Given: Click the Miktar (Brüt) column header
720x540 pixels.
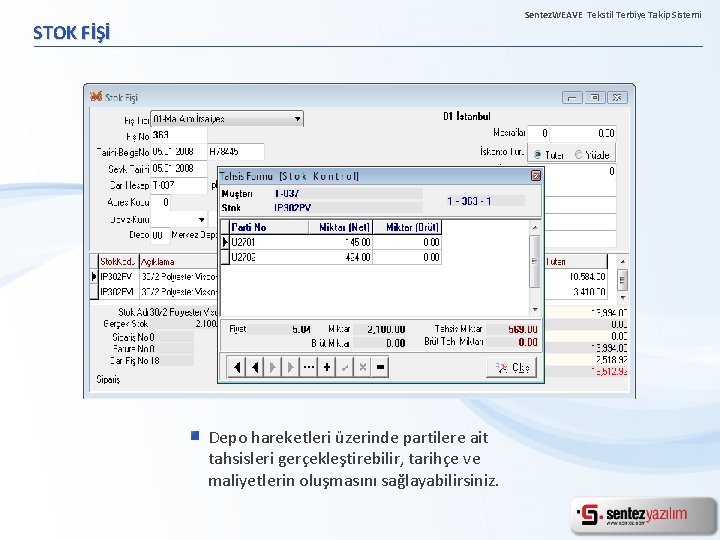Looking at the screenshot, I should [407, 227].
